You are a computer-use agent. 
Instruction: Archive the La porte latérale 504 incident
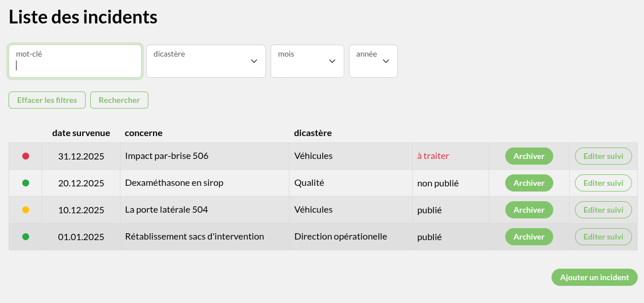[529, 210]
